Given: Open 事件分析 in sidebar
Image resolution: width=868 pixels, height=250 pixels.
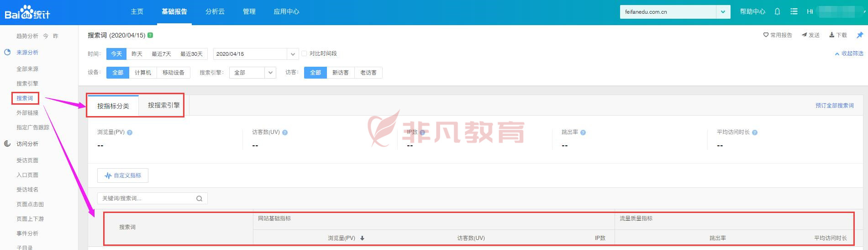Looking at the screenshot, I should click(x=27, y=234).
